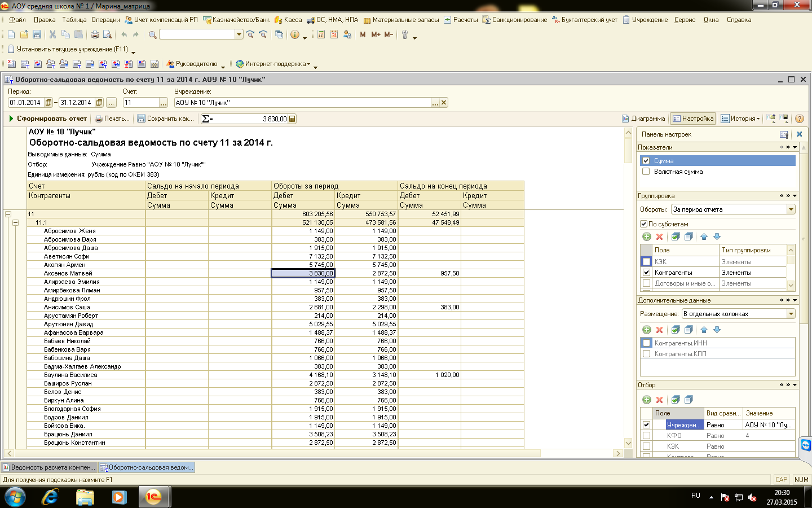This screenshot has width=812, height=508.
Task: Open the calendar icon in main toolbar
Action: pos(334,34)
